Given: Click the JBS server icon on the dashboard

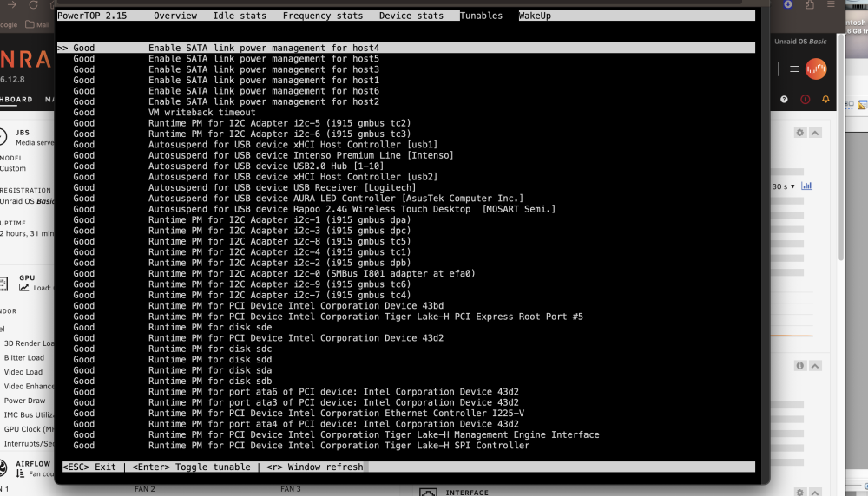Looking at the screenshot, I should [3, 137].
